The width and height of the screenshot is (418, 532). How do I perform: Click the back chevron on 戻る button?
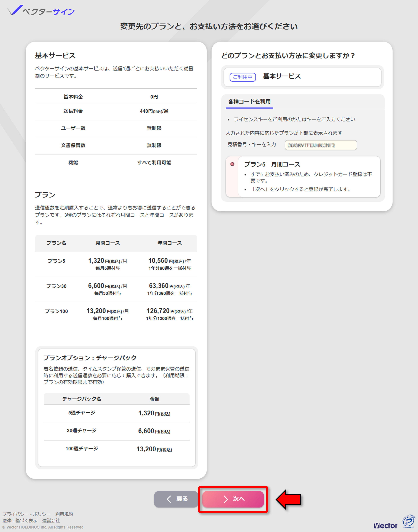coord(169,499)
